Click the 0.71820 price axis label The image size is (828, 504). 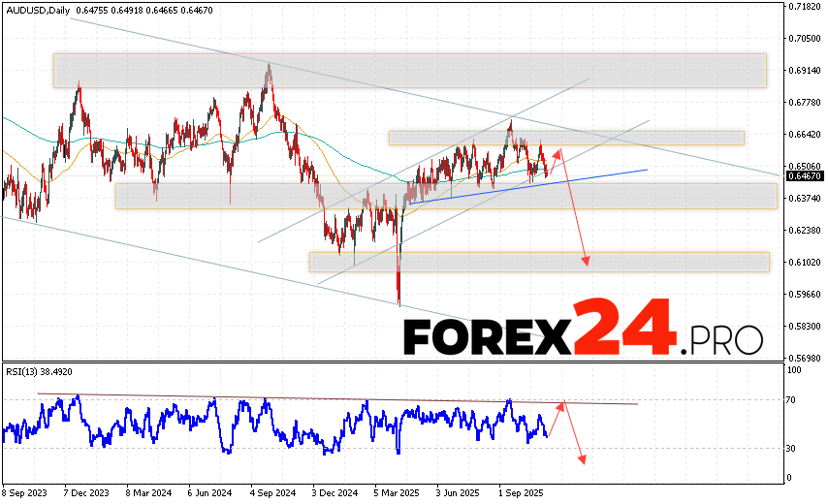[804, 7]
